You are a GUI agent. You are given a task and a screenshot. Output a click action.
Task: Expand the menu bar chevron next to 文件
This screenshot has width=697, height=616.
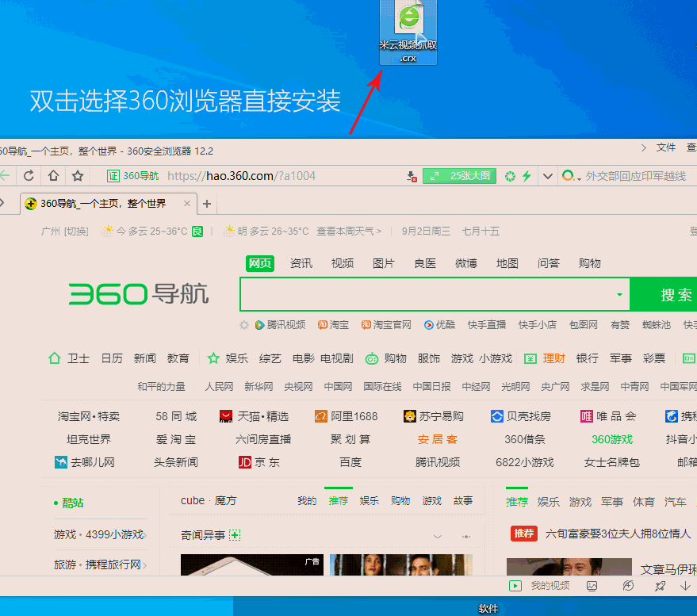pyautogui.click(x=644, y=147)
